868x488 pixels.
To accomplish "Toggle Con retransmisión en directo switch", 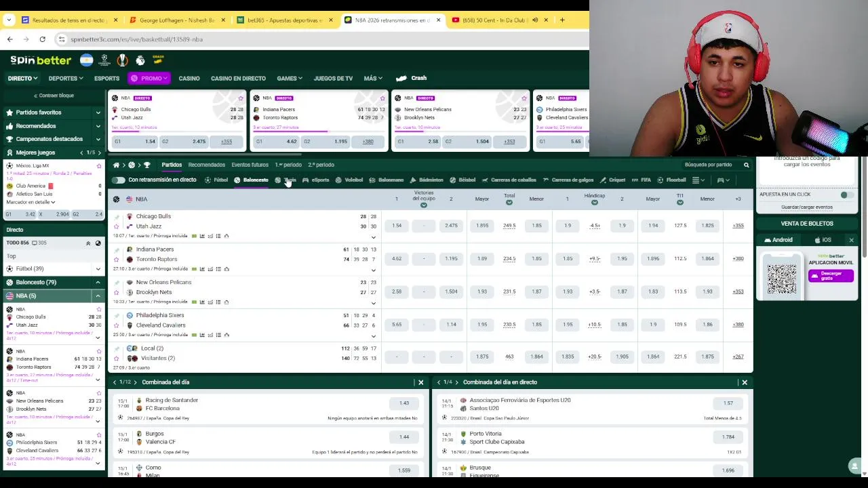I will tap(119, 180).
